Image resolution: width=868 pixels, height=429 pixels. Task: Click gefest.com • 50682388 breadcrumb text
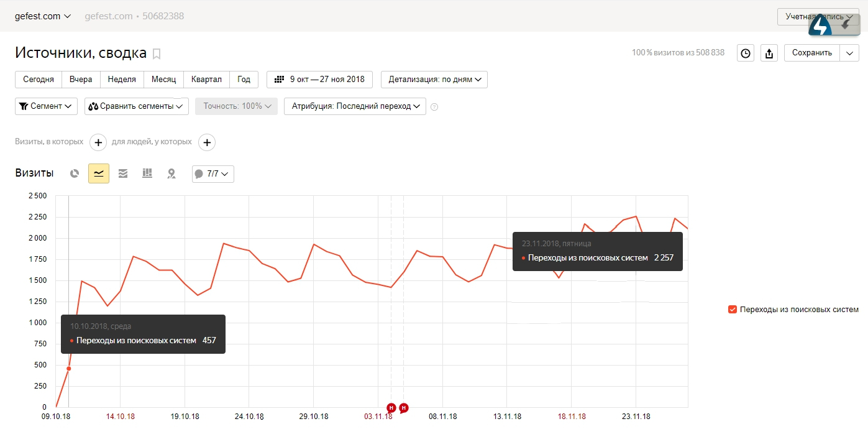(x=134, y=16)
